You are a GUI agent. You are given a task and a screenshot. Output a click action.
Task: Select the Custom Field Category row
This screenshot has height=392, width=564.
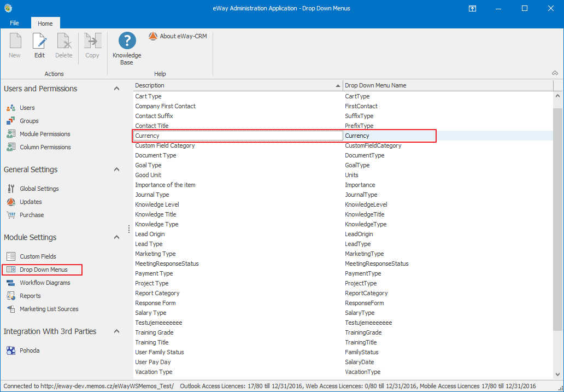click(x=343, y=145)
